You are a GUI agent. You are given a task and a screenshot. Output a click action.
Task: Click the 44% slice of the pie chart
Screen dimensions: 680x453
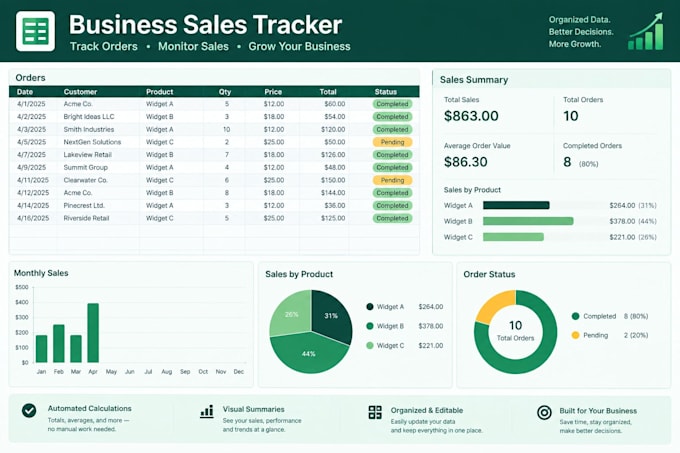click(x=309, y=352)
